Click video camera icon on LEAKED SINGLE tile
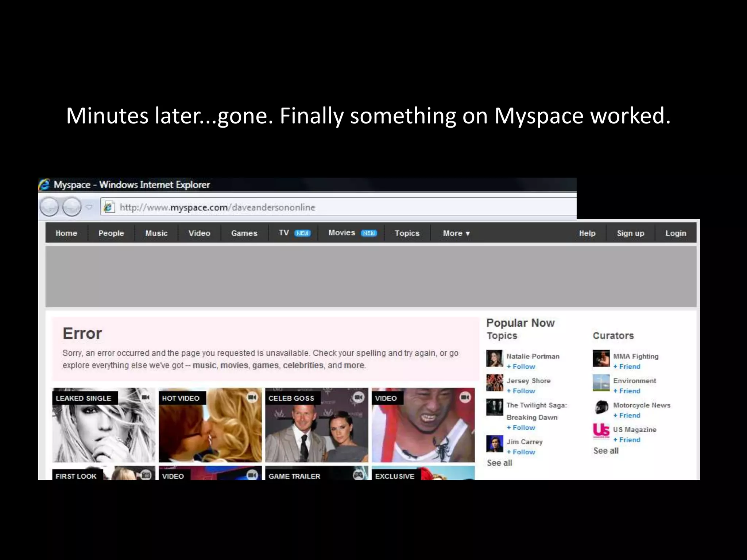Viewport: 747px width, 560px height. pos(146,397)
